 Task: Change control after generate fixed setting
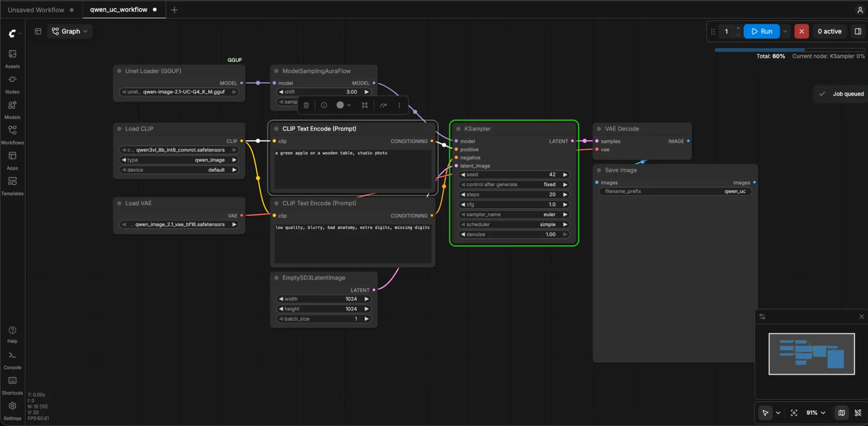(x=514, y=185)
